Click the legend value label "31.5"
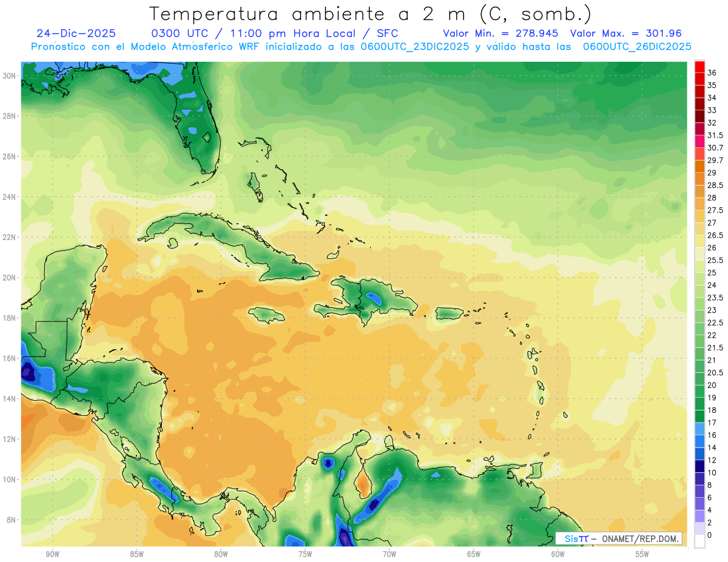Screen dimensions: 728x562 tap(715, 135)
